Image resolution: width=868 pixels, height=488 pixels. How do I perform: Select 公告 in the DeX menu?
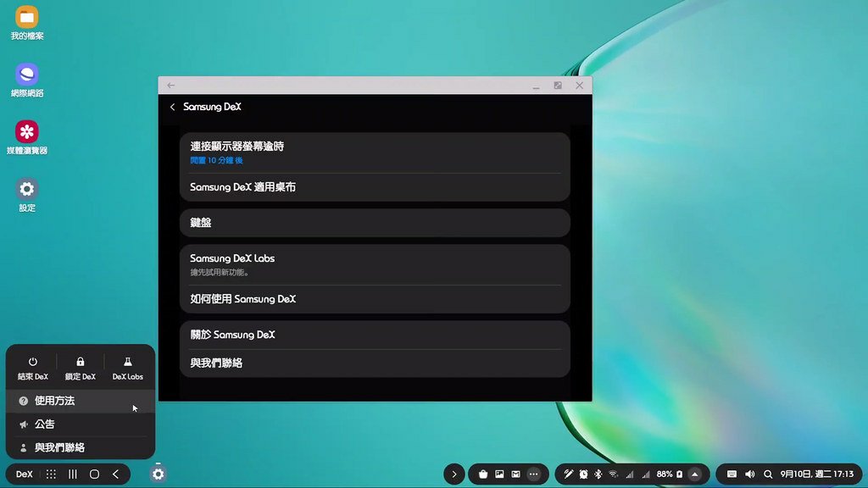(x=81, y=424)
